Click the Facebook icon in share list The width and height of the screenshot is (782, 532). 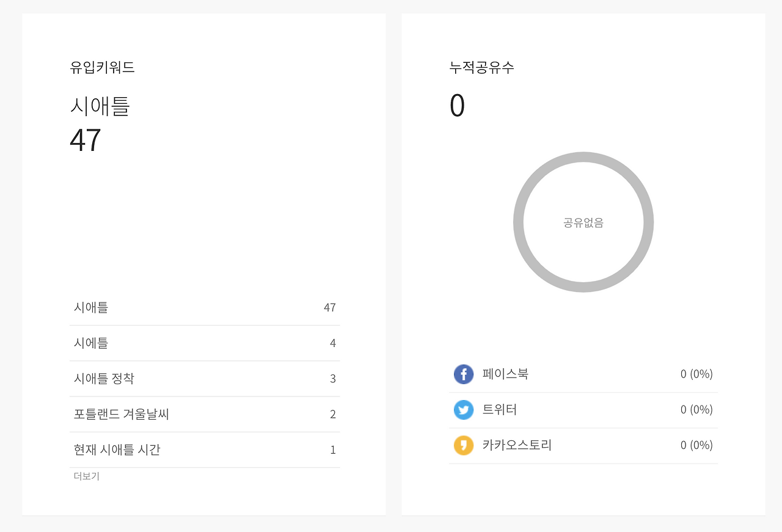click(464, 374)
